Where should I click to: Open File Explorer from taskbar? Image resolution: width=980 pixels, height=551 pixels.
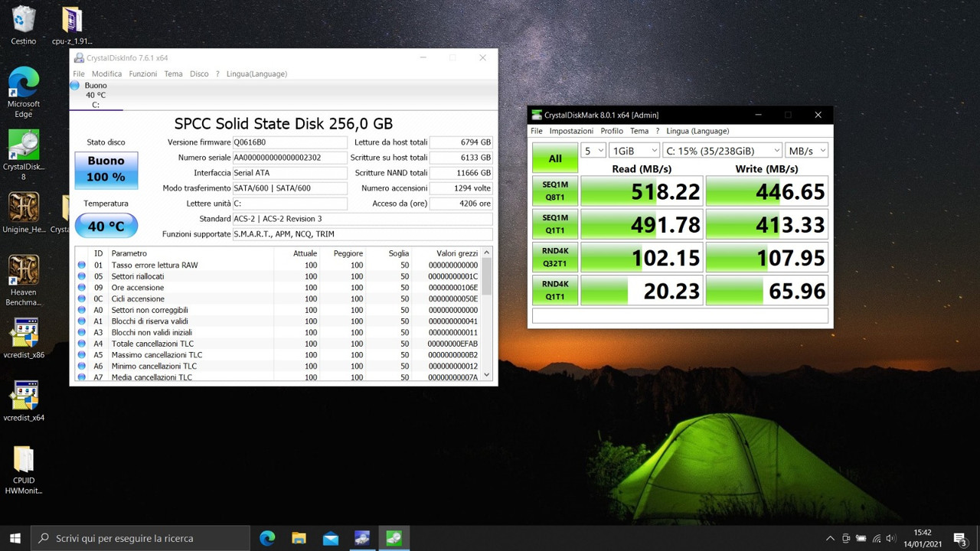299,538
